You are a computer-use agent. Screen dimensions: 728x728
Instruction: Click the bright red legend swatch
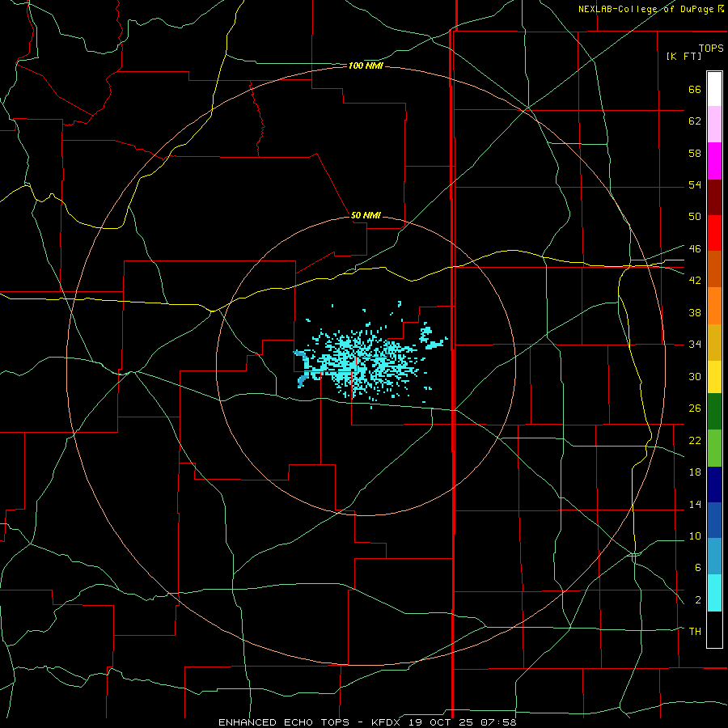(714, 233)
